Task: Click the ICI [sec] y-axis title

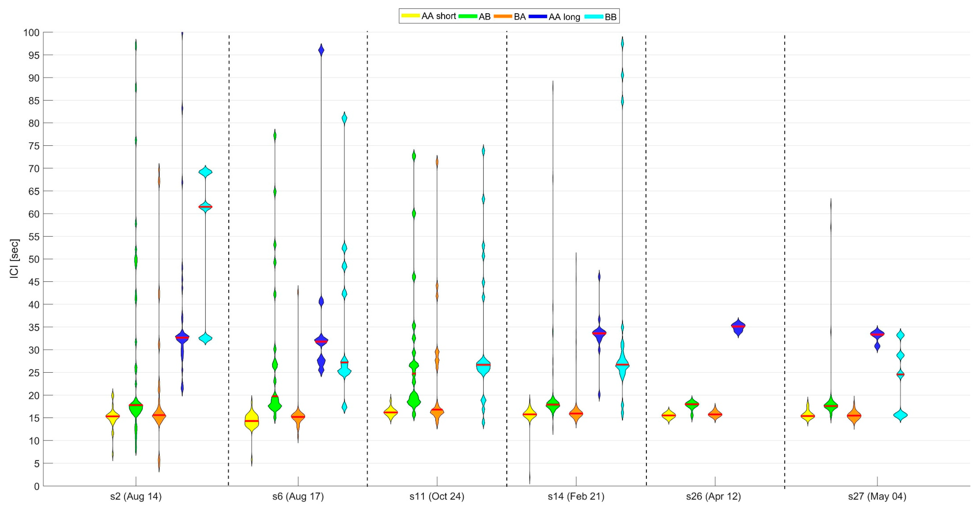Action: click(14, 259)
